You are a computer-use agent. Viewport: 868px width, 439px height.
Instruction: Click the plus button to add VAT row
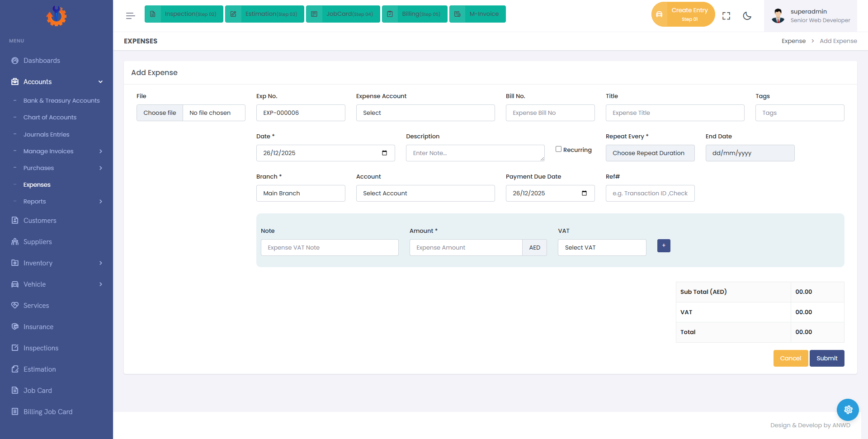coord(664,245)
